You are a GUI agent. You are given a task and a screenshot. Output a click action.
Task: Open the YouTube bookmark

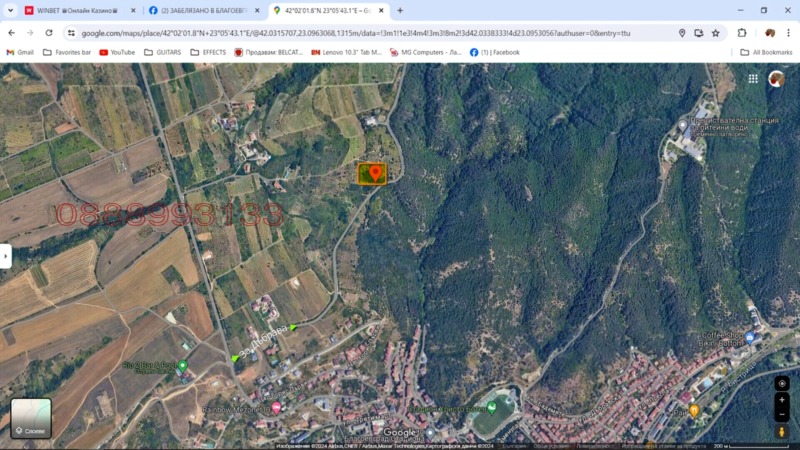coord(117,52)
